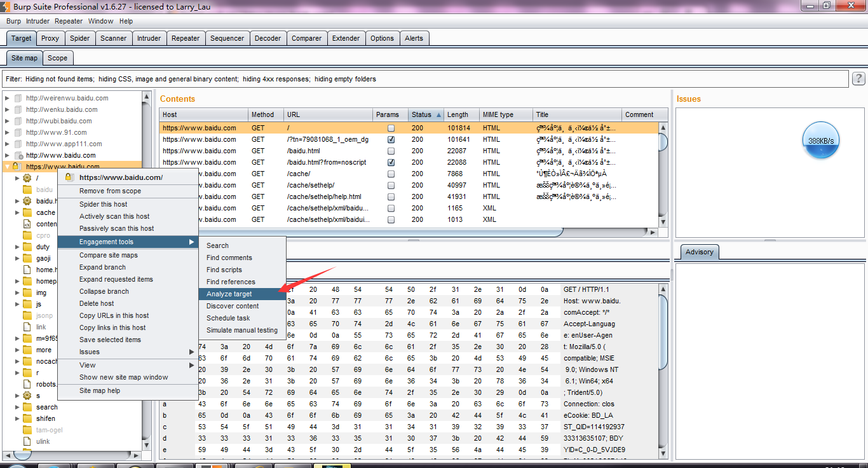
Task: Click the 388KB/s network speed widget
Action: (820, 141)
